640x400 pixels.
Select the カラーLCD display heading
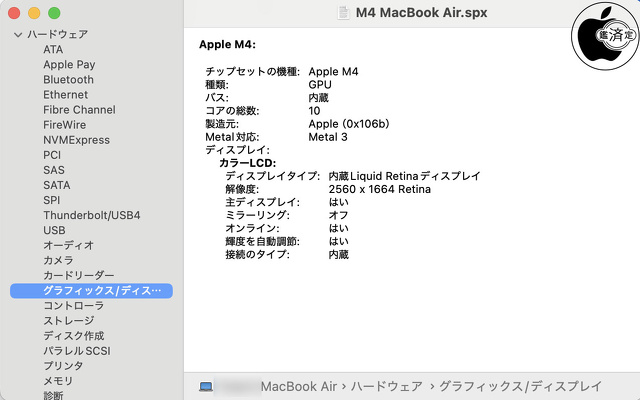pos(247,162)
